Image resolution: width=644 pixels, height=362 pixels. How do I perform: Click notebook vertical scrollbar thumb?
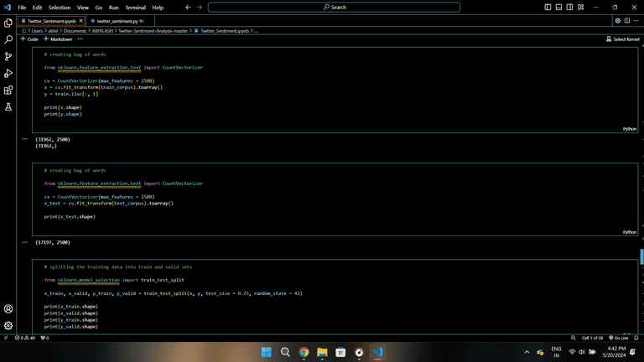tap(641, 256)
